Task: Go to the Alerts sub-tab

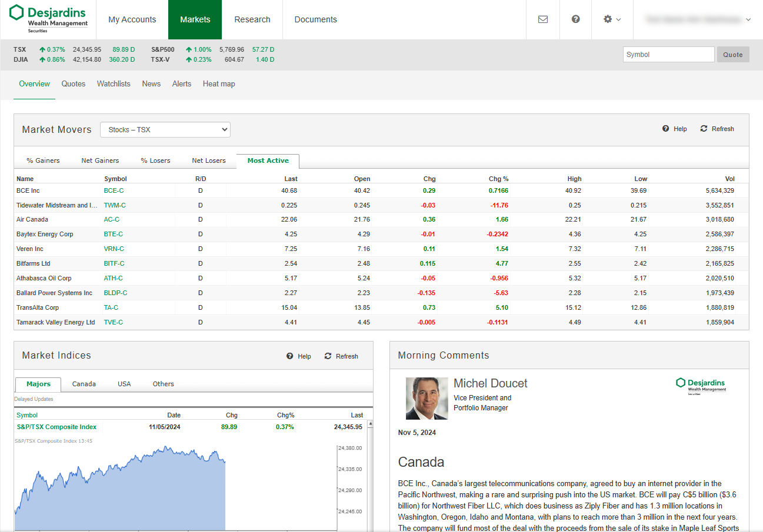Action: coord(182,84)
